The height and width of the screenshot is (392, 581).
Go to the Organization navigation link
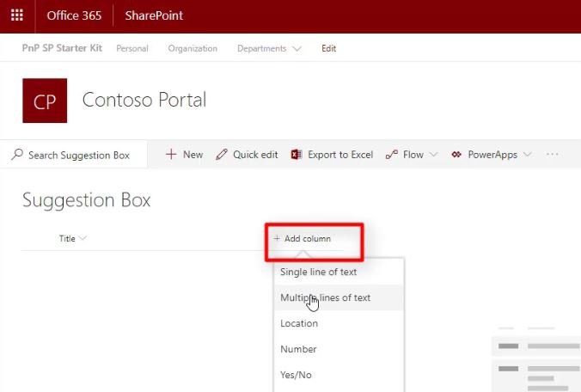[193, 48]
